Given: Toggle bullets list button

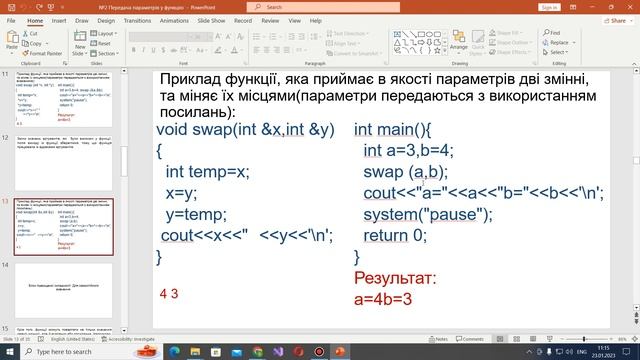Looking at the screenshot, I should [256, 37].
